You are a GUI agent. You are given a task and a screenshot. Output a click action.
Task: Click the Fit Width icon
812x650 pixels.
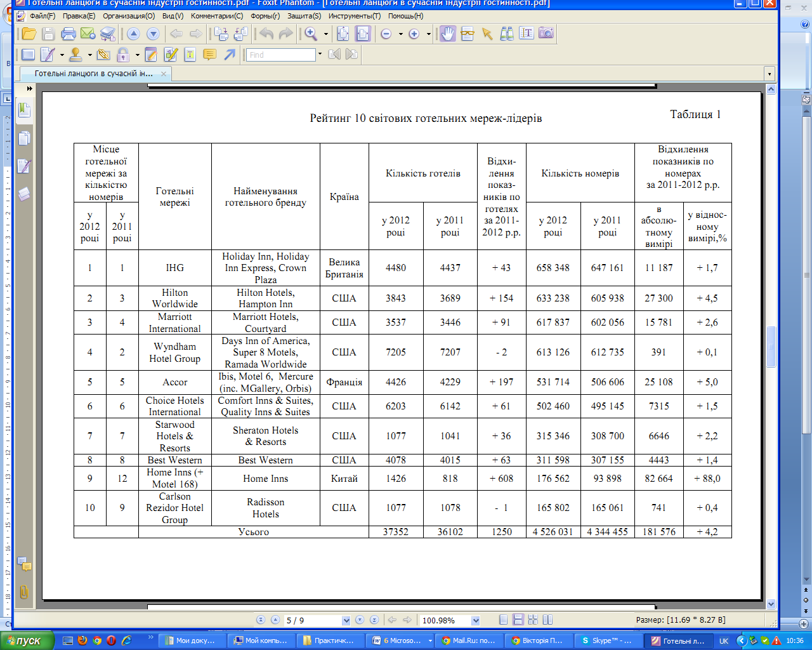(x=363, y=34)
